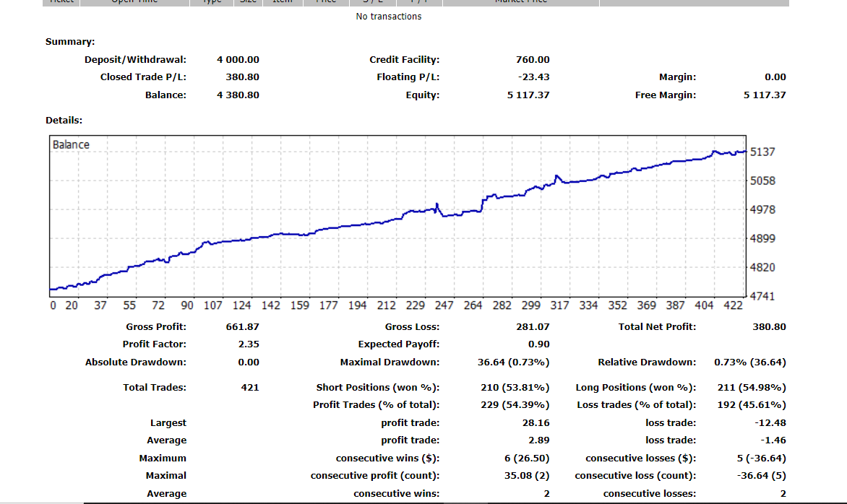Select the balance value 4 380.80
The height and width of the screenshot is (504, 847).
(238, 95)
